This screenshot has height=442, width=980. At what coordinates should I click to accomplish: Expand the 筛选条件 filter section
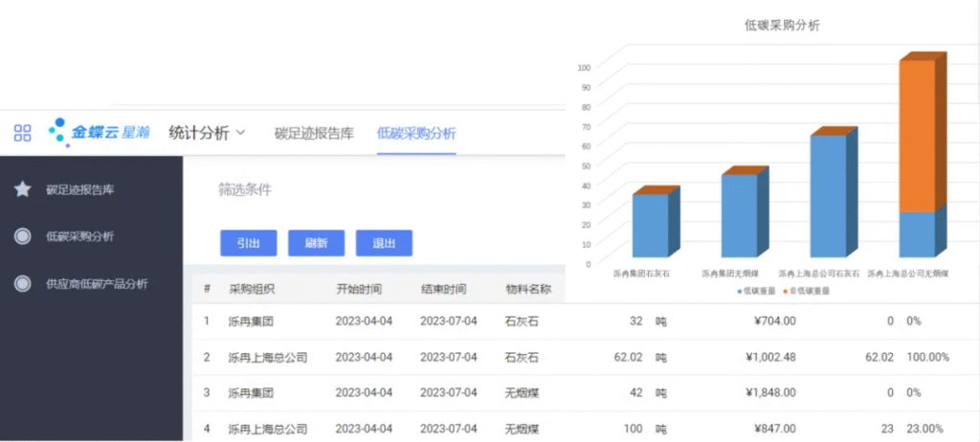(x=245, y=189)
